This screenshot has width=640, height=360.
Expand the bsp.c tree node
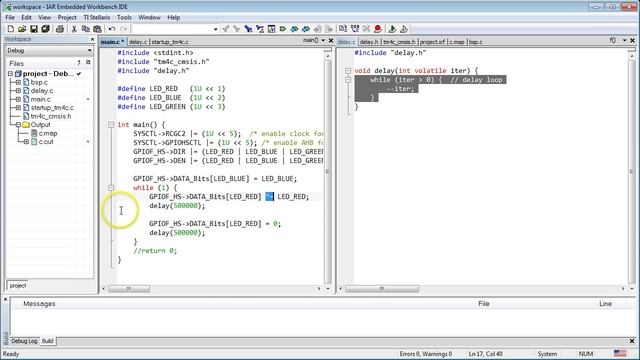(18, 82)
